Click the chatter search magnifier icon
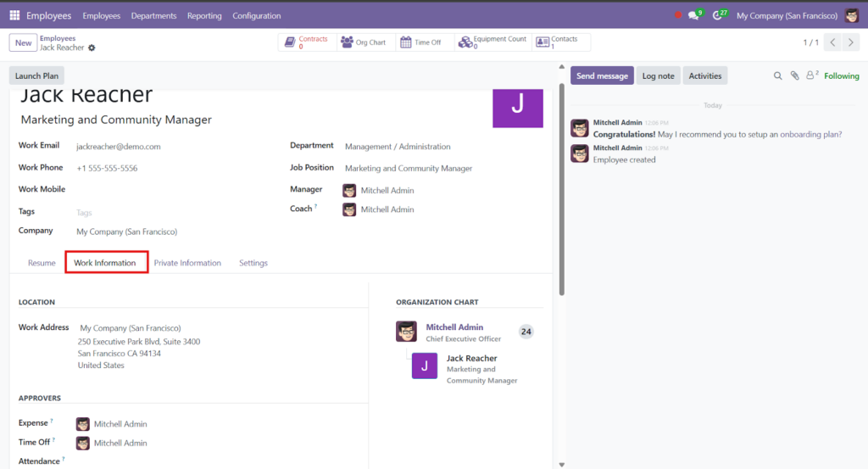Image resolution: width=868 pixels, height=469 pixels. 778,75
